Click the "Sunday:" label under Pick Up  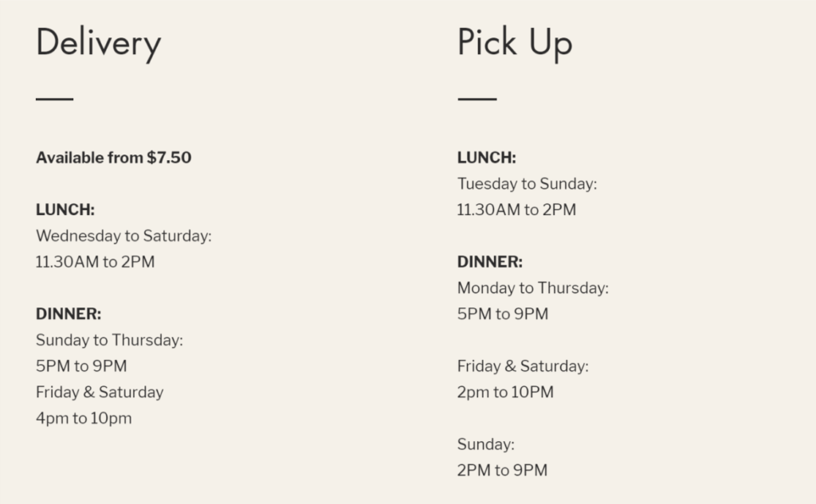click(486, 444)
